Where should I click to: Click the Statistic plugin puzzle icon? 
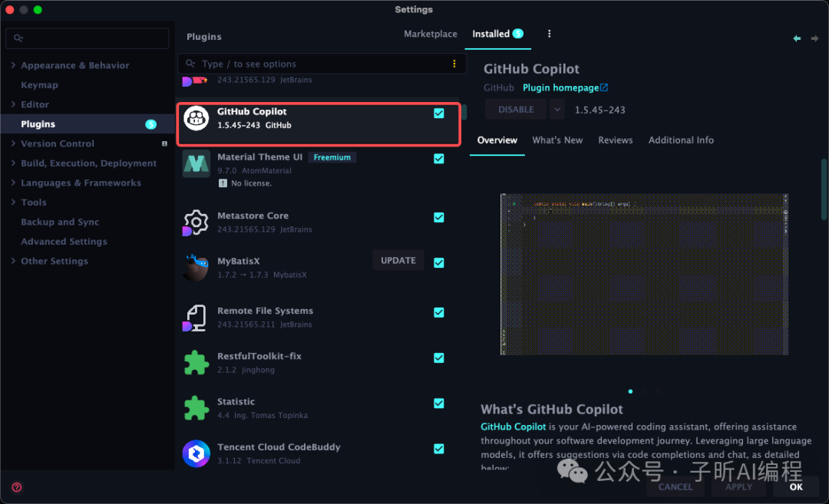click(x=197, y=408)
